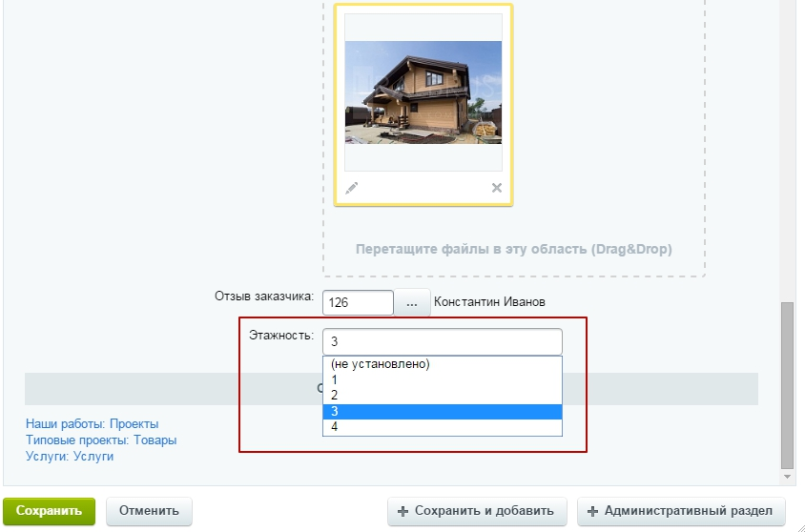Click the Этажность dropdown box showing 3

tap(443, 341)
